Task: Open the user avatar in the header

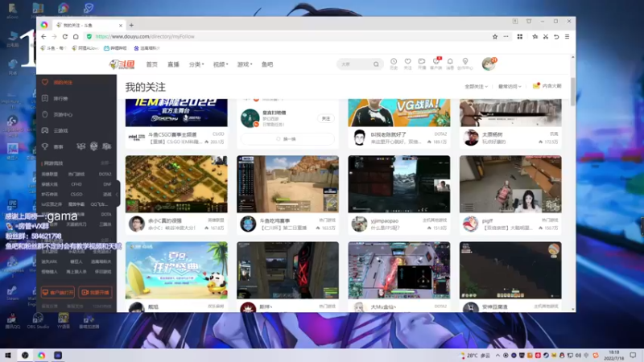Action: 489,64
